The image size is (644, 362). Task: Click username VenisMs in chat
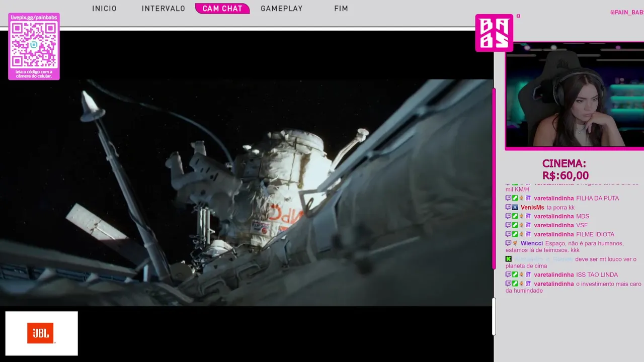click(532, 207)
